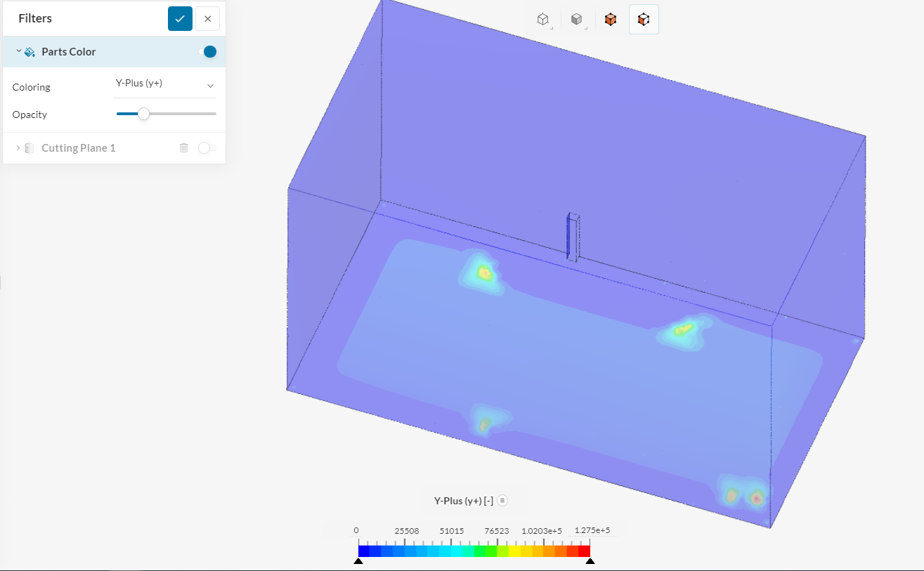
Task: Open the Y-Plus legend menu icon
Action: point(502,501)
